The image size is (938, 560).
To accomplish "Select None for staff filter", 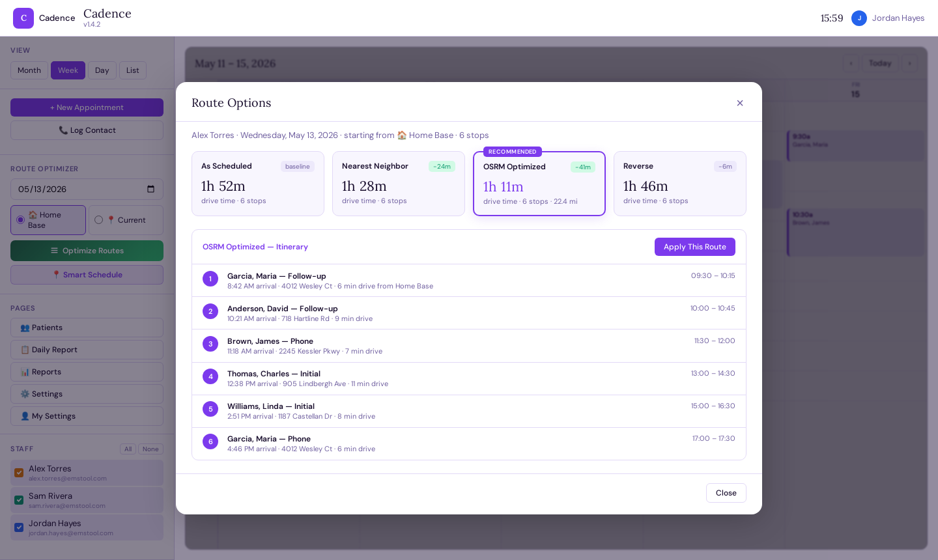I will (150, 449).
